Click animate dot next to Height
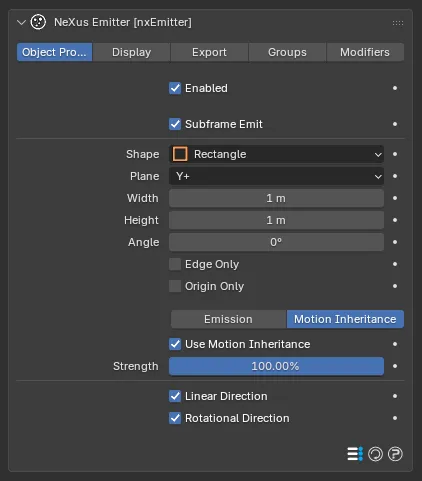The image size is (422, 481). pos(395,220)
